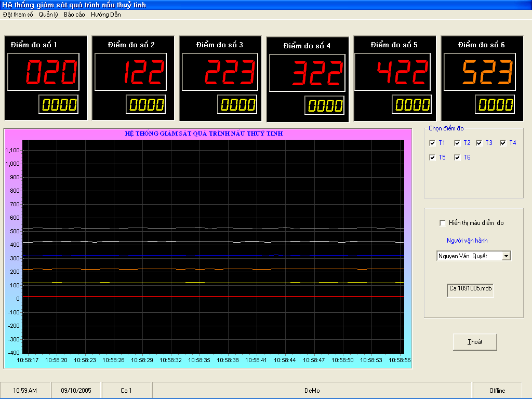The image size is (532, 399).
Task: Toggle the T4 checkbox
Action: click(503, 143)
